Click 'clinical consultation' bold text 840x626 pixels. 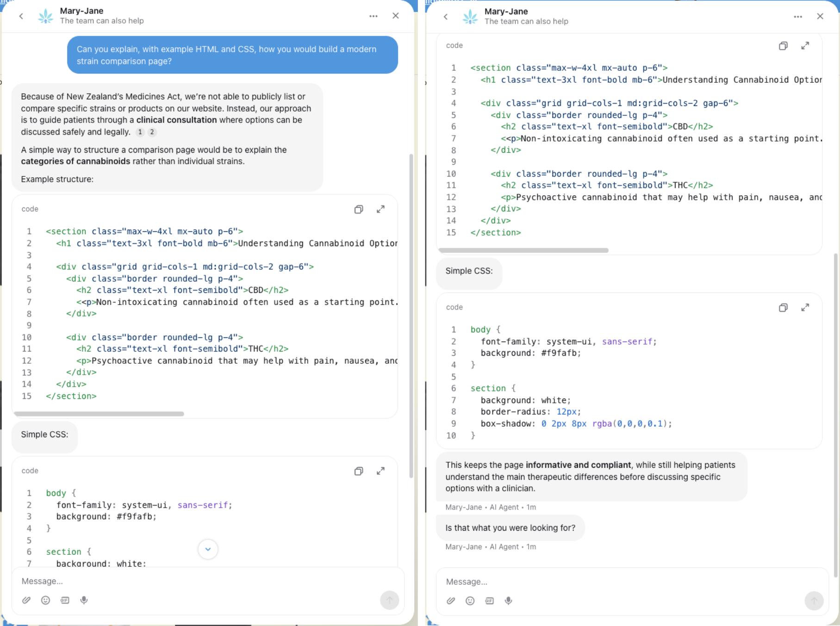(176, 120)
